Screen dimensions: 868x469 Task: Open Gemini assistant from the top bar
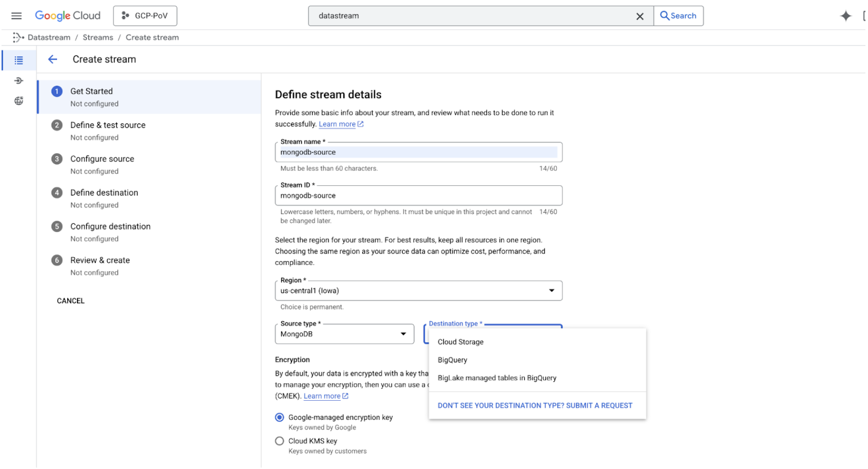(845, 15)
